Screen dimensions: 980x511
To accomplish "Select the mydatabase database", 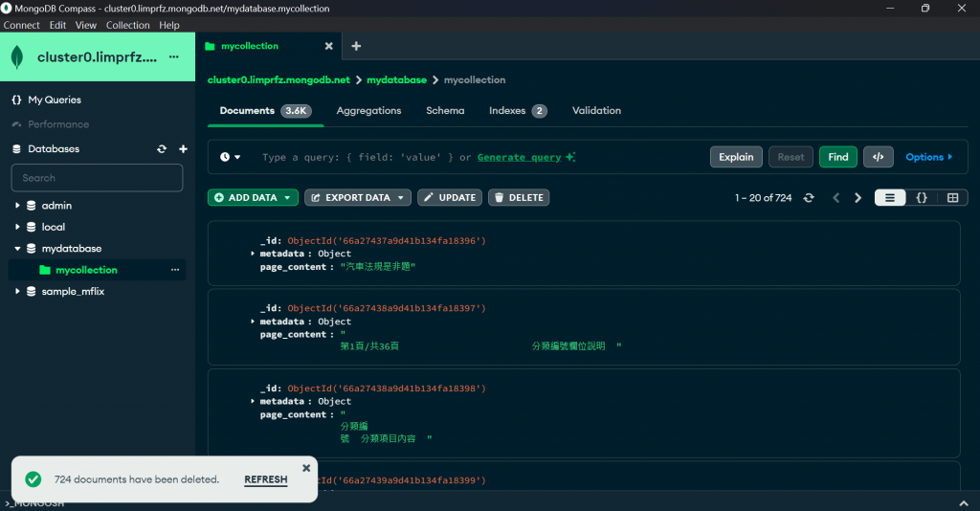I will 71,249.
